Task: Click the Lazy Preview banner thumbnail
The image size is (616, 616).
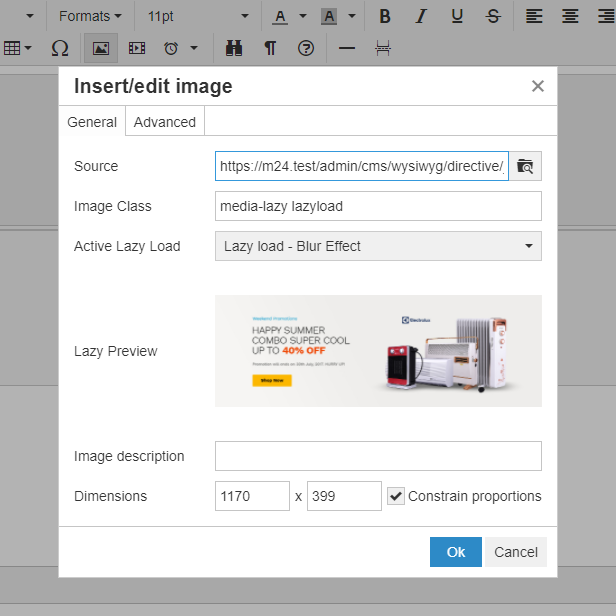Action: point(378,351)
